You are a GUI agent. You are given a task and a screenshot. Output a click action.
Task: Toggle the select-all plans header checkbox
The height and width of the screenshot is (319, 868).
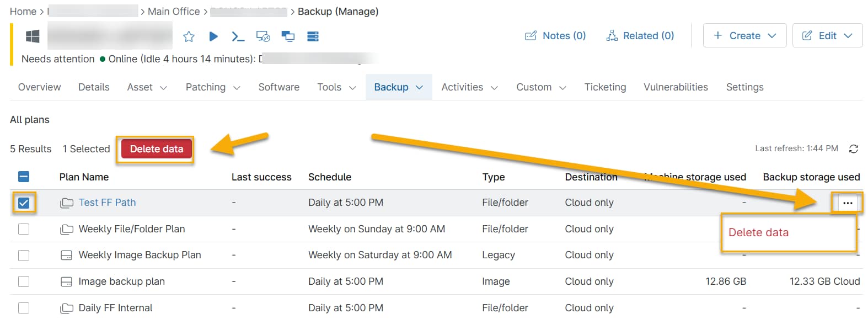click(24, 177)
